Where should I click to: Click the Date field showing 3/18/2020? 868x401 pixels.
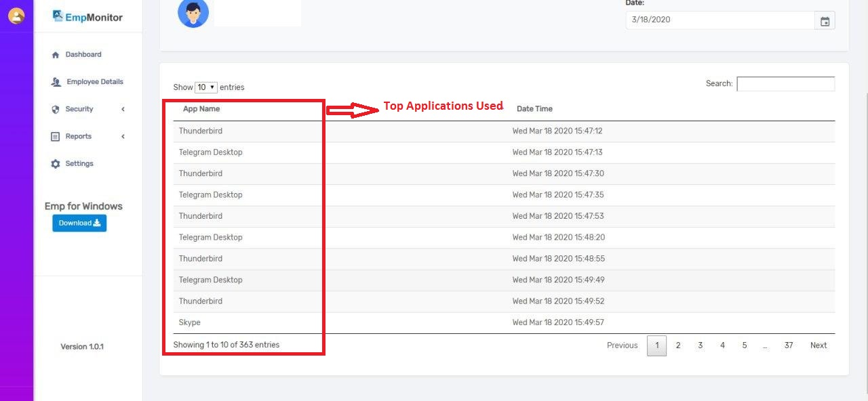[720, 20]
